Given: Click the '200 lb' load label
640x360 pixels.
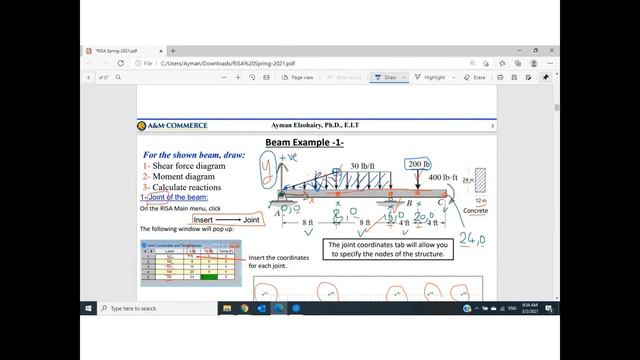Looking at the screenshot, I should [419, 164].
